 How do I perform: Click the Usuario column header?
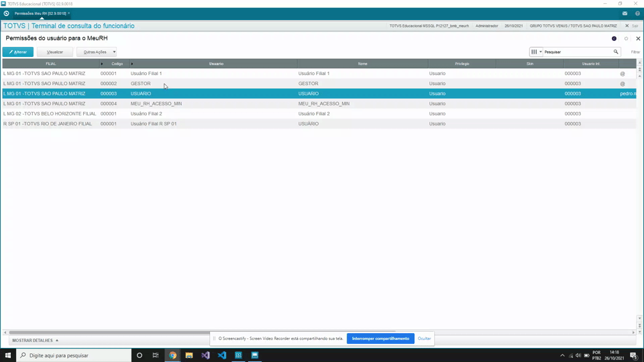216,64
